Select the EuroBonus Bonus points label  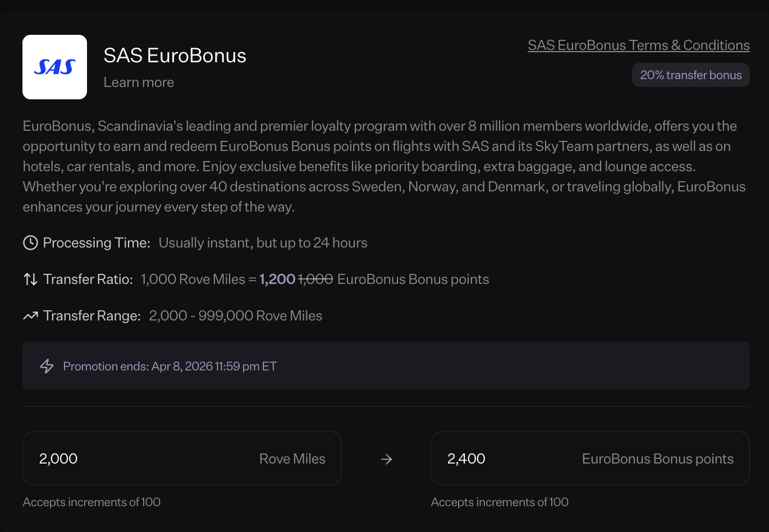click(657, 458)
